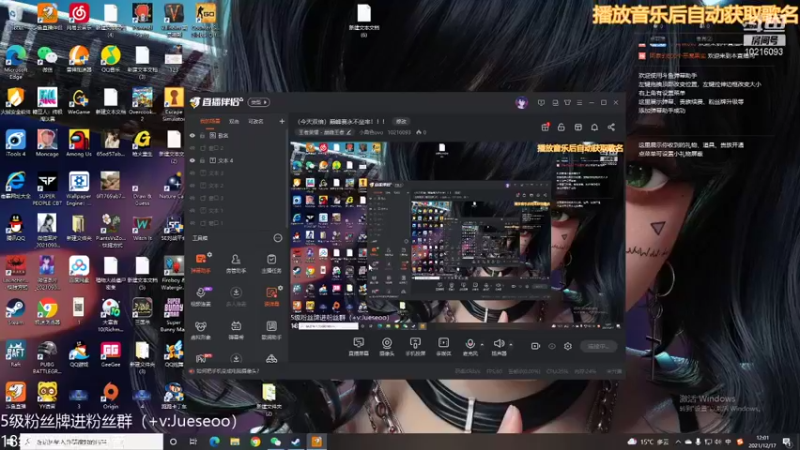This screenshot has height=450, width=800.
Task: Open the voice tool with NEW badge
Action: 201,296
